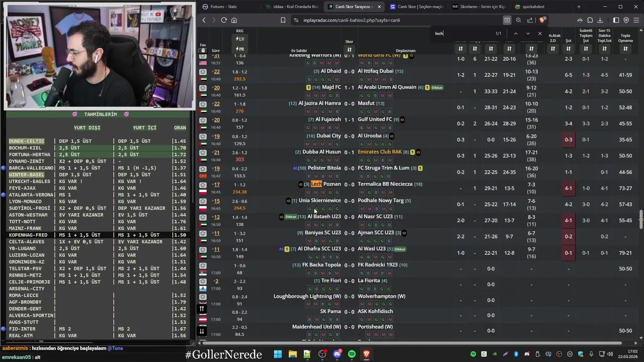Favorite the Dubba Al Husun star
This screenshot has width=644, height=362.
(203, 152)
